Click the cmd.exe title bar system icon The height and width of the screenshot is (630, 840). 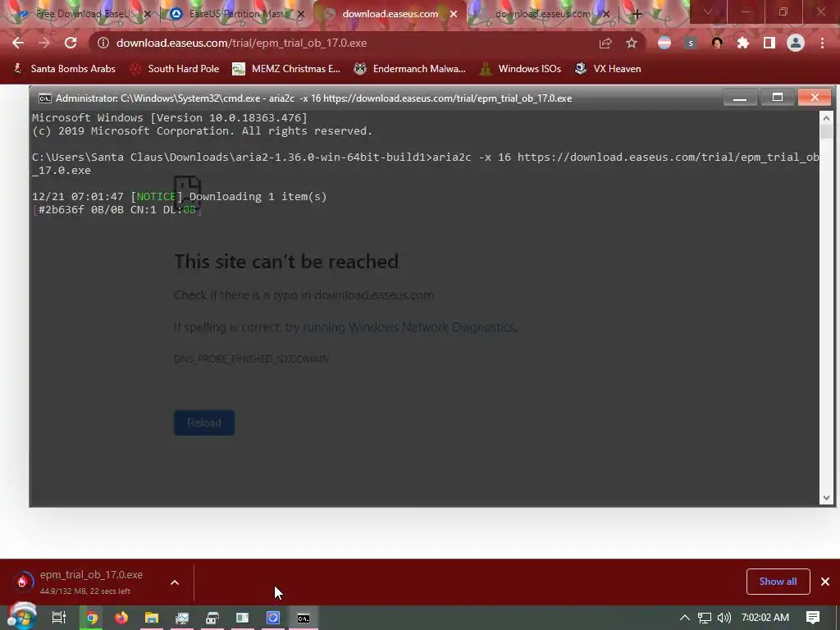(x=45, y=98)
